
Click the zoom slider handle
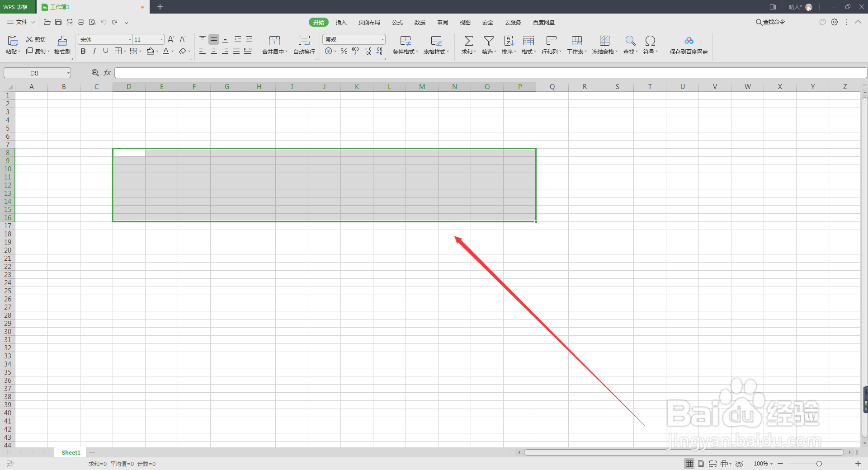[x=819, y=464]
